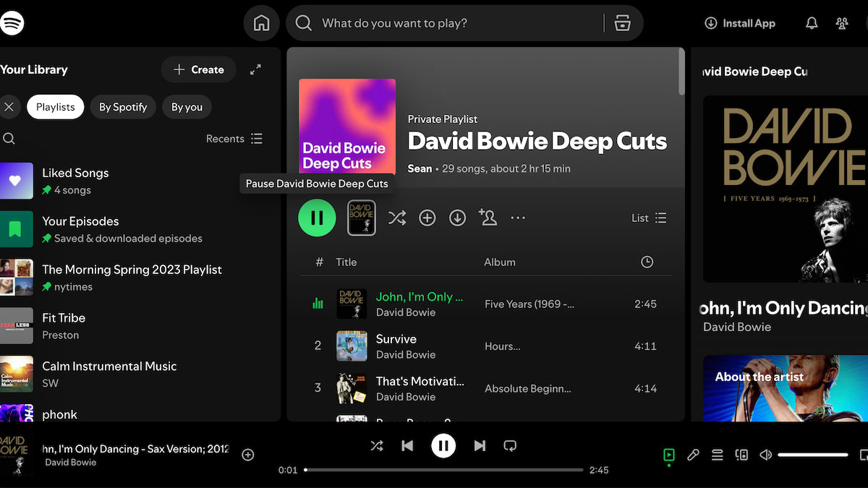Click the Install App link
The image size is (868, 488).
tap(740, 23)
